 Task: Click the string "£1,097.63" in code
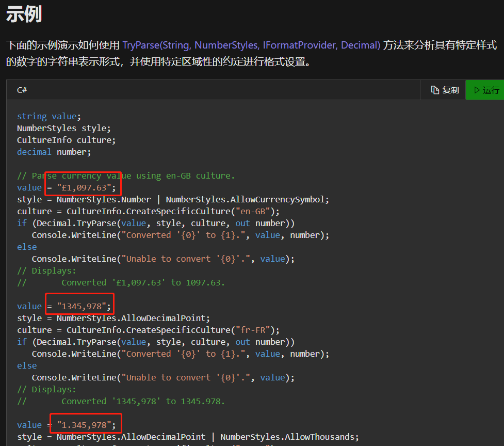coord(84,187)
